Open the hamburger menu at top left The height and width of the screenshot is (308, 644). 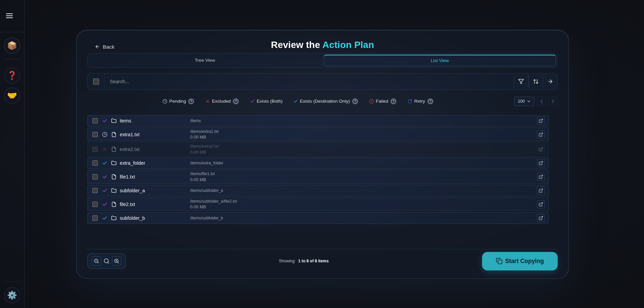coord(9,16)
